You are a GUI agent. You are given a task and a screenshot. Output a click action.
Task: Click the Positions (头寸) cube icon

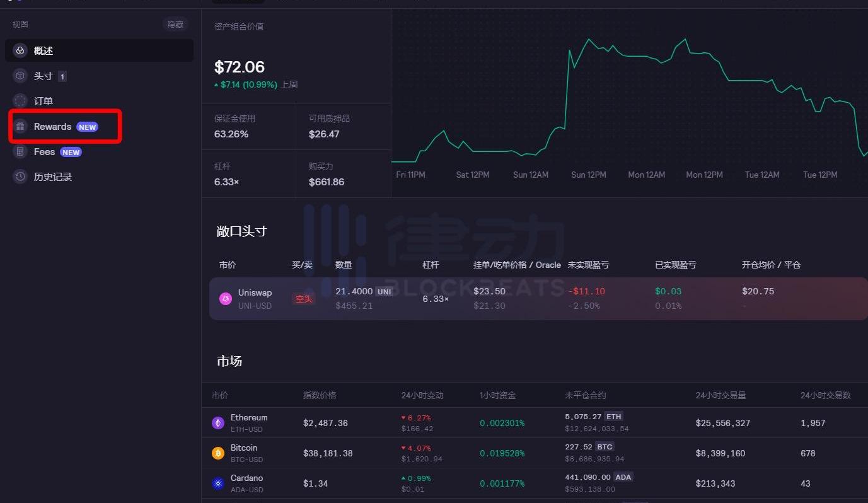coord(20,76)
